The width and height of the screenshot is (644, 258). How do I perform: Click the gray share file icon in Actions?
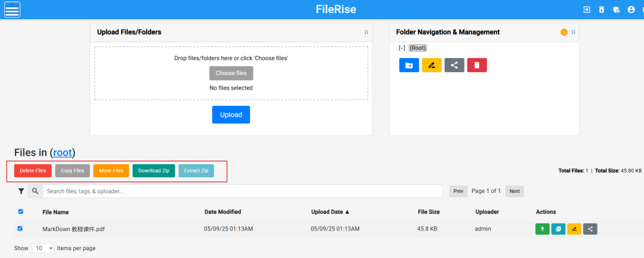point(590,229)
